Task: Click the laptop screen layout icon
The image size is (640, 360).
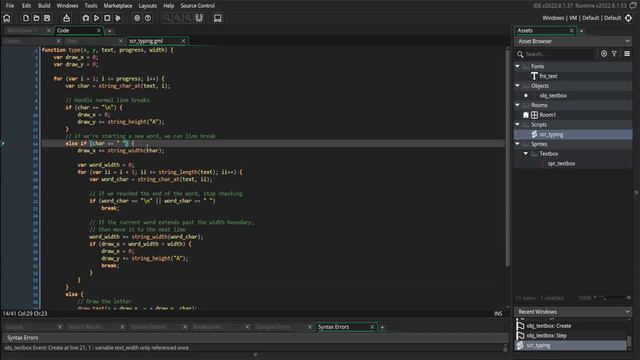Action: click(218, 18)
